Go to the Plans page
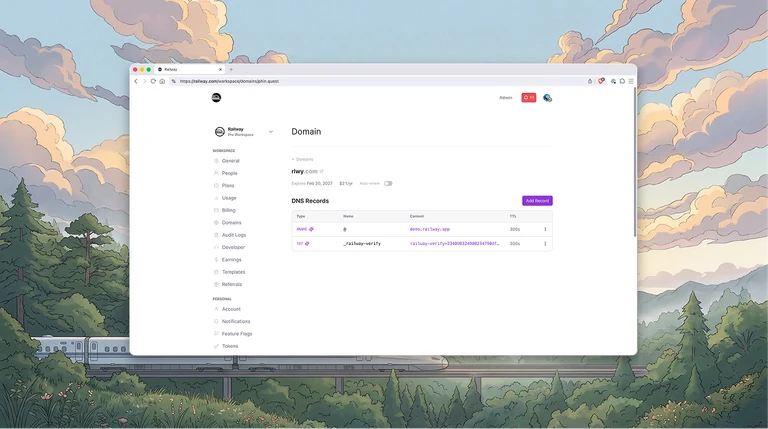The image size is (768, 429). (224, 186)
